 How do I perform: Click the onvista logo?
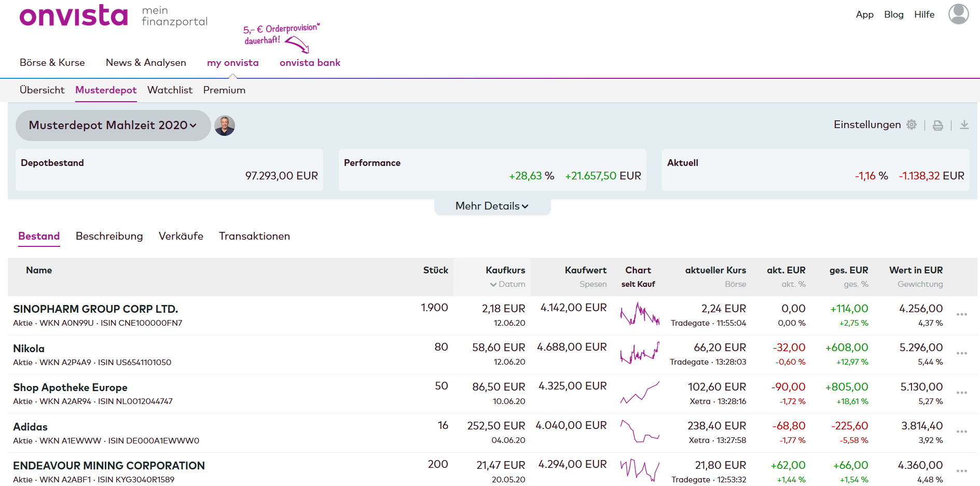click(74, 16)
